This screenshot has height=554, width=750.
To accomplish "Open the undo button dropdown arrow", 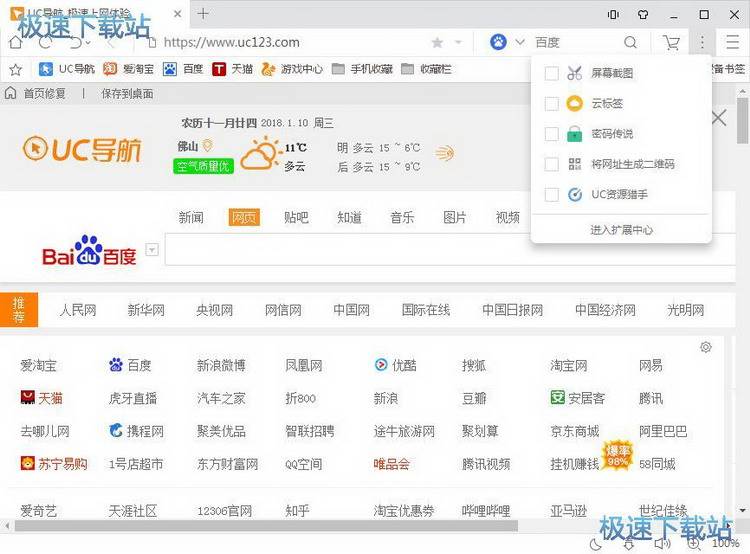I will [88, 43].
